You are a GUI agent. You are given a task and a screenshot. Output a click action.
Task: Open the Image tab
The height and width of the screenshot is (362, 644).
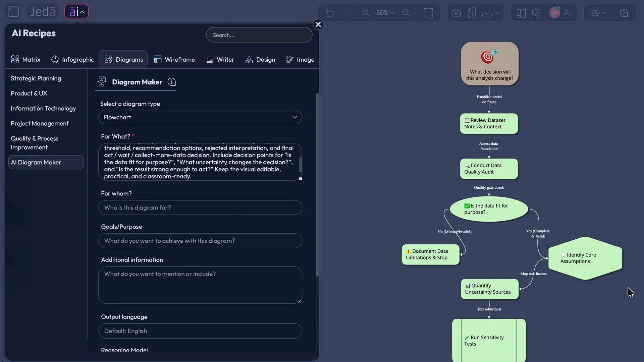[300, 60]
